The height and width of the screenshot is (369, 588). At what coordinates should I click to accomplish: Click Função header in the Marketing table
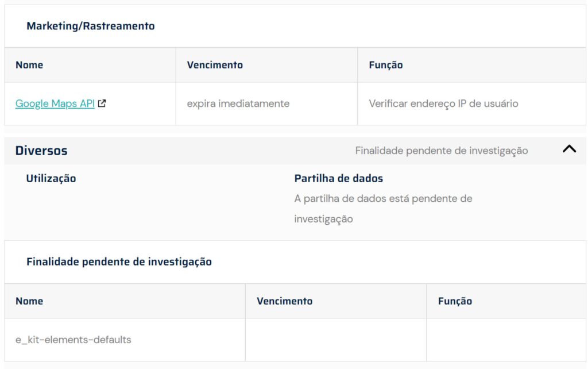click(385, 65)
